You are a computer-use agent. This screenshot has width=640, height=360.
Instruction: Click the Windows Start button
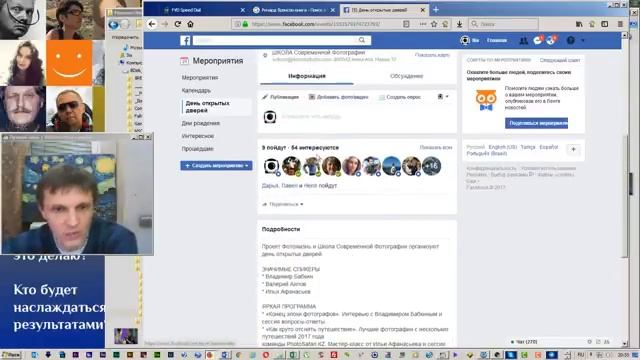pyautogui.click(x=11, y=355)
